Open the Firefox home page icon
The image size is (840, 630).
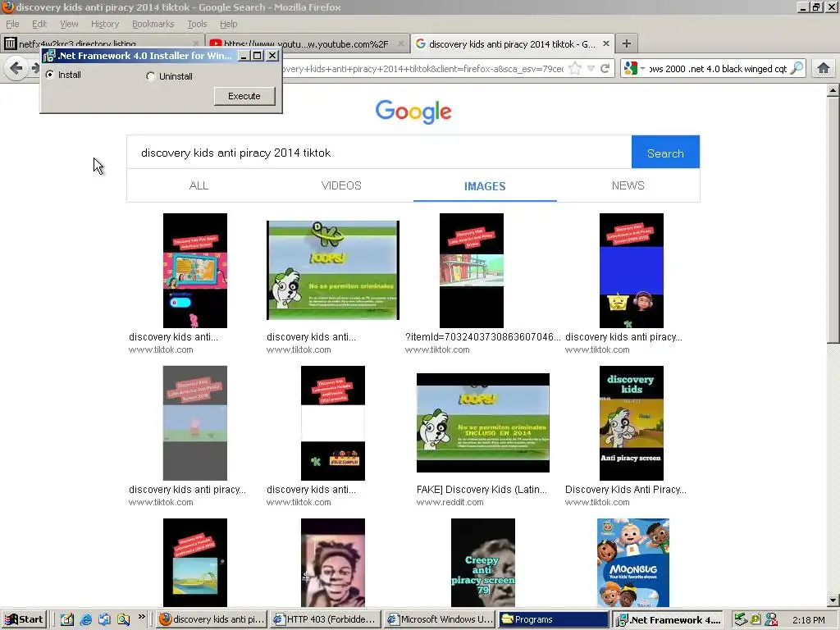(x=824, y=68)
